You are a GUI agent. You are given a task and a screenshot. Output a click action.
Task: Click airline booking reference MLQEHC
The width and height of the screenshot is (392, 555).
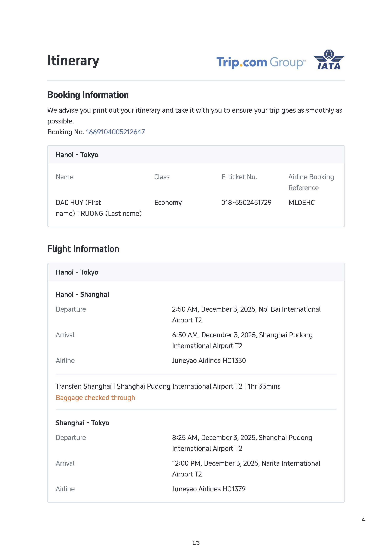point(301,203)
